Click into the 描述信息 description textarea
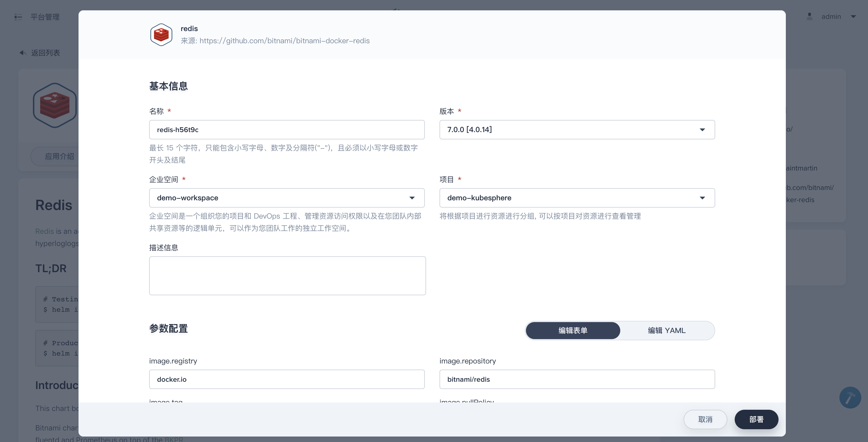The height and width of the screenshot is (442, 868). (x=287, y=276)
